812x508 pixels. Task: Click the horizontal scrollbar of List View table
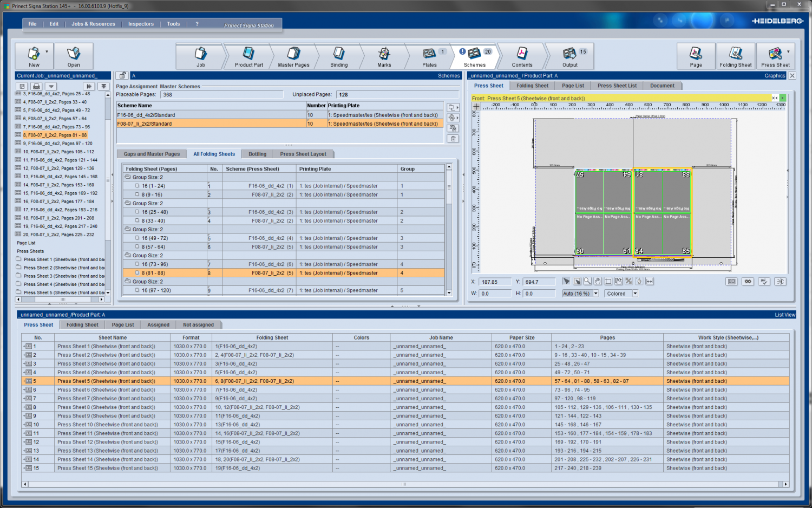404,484
